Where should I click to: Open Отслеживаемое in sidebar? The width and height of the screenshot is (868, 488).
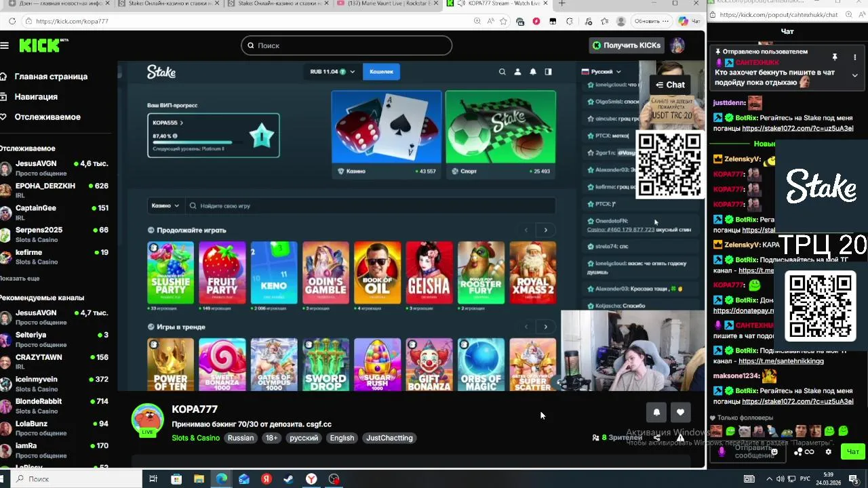click(x=41, y=117)
